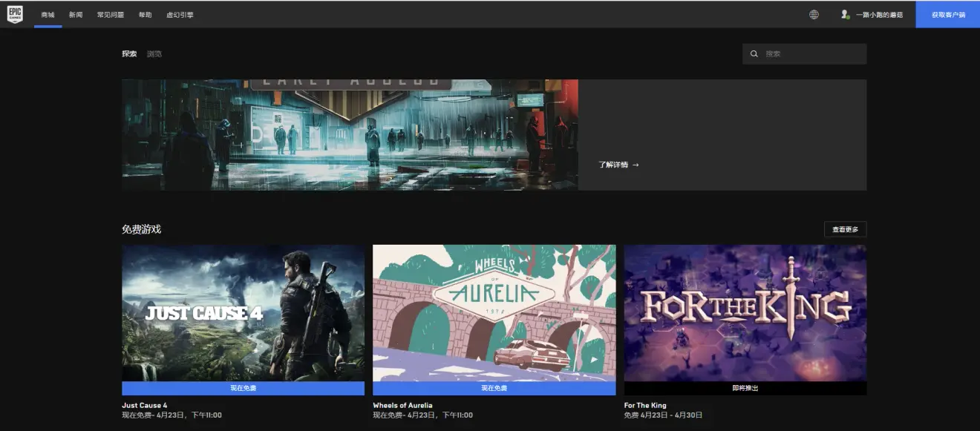Click the Wheels of Aurelia title text
Viewport: 980px width, 431px height.
tap(402, 406)
